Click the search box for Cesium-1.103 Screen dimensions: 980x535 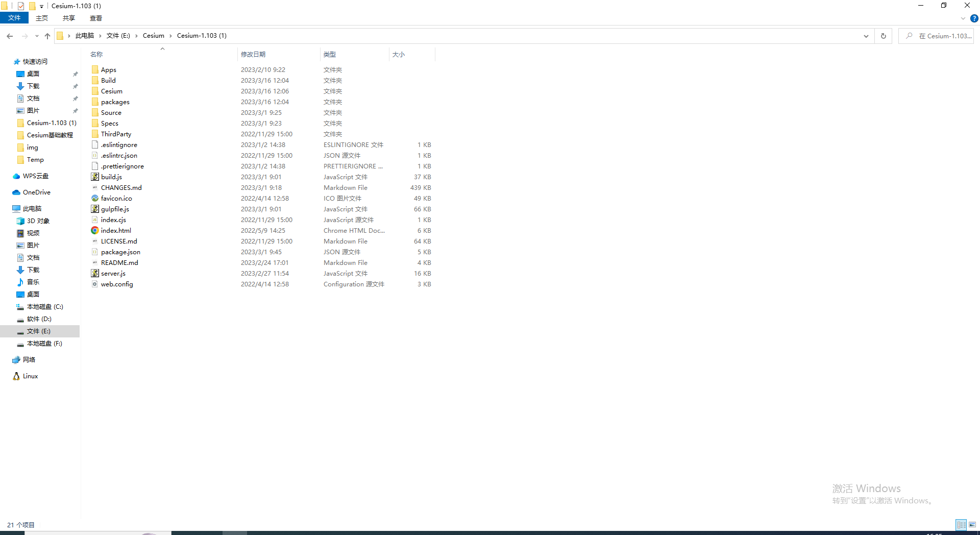click(936, 36)
